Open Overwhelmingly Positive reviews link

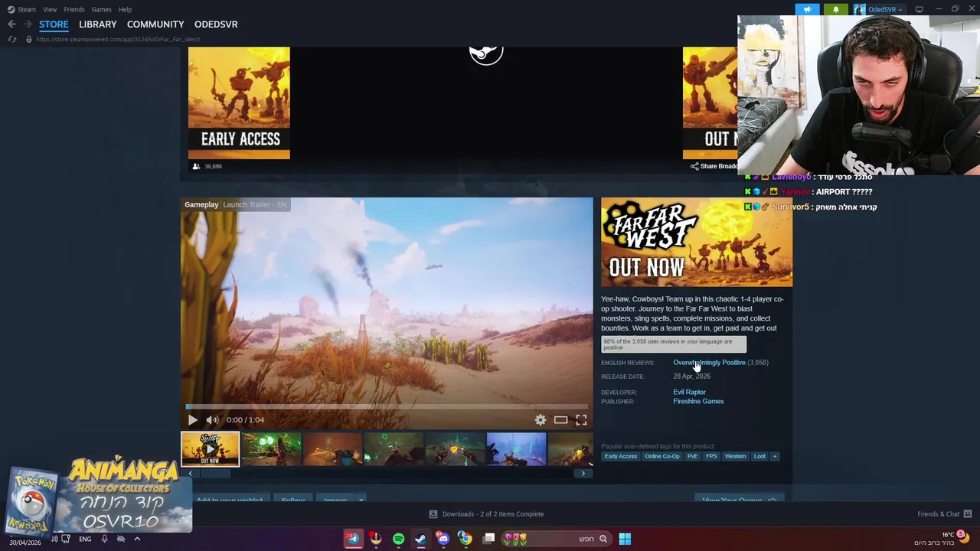coord(709,362)
